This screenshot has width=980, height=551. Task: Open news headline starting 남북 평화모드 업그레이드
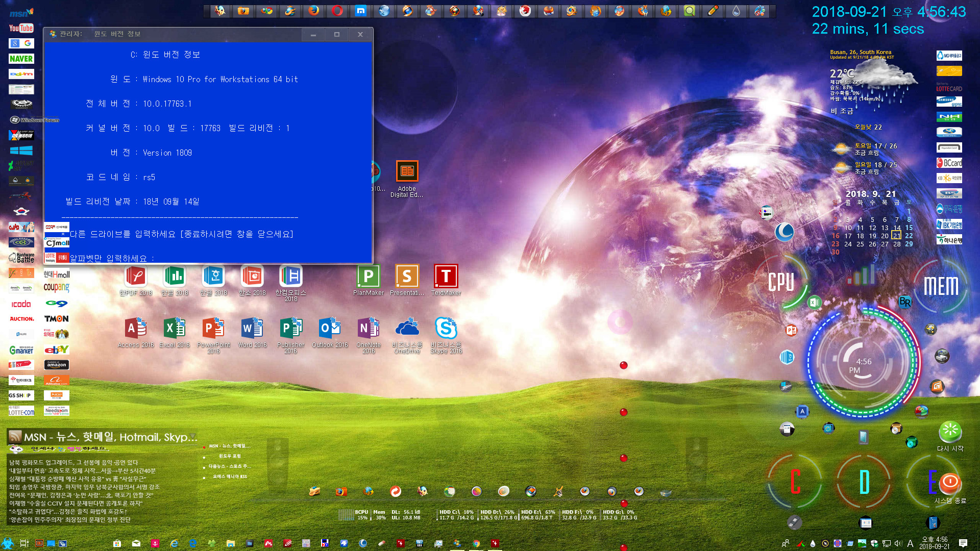pyautogui.click(x=73, y=462)
